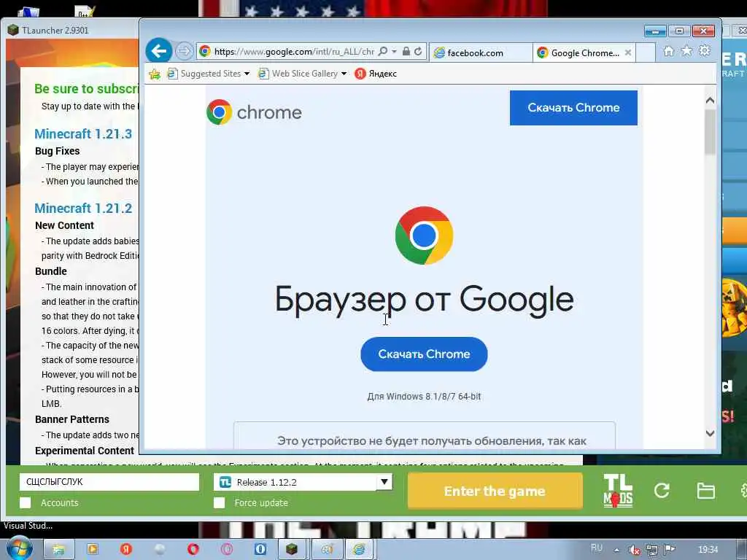Click the top-right Скачать Chrome button
The image size is (747, 560).
tap(573, 108)
